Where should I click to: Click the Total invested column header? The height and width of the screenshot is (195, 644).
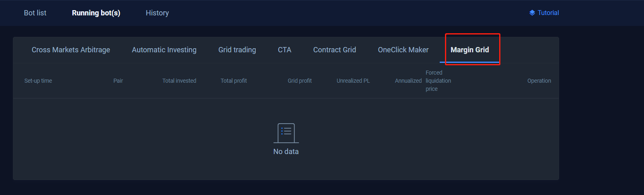coord(179,81)
